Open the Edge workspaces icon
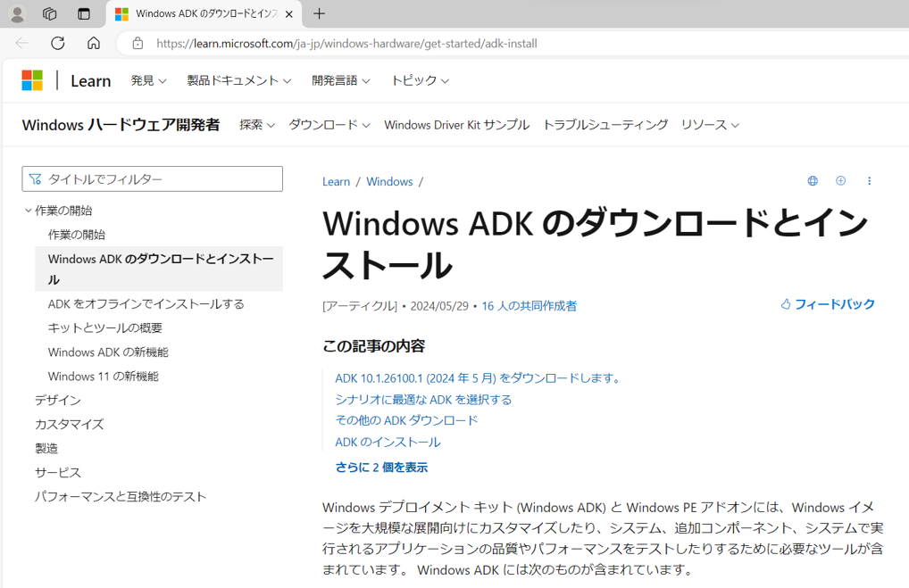 coord(50,14)
